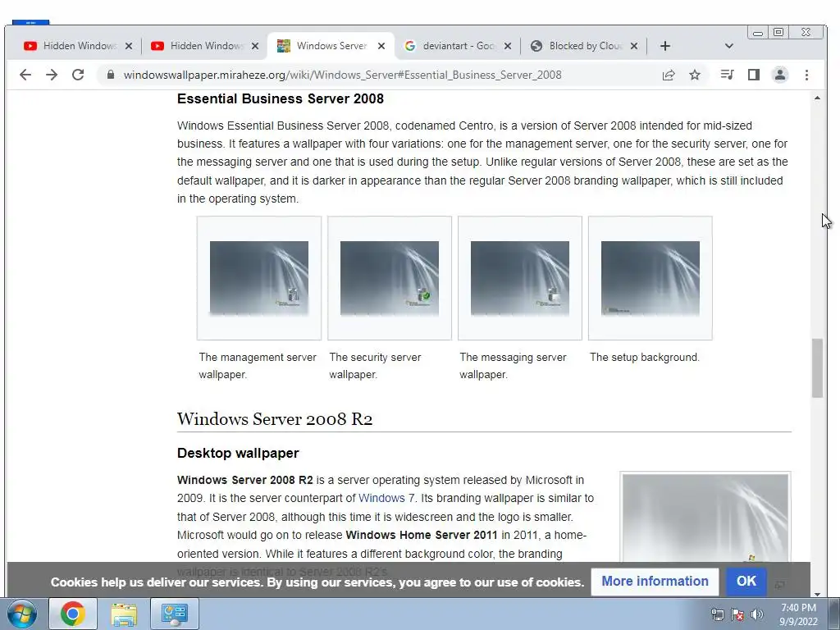Click 'The security server wallpaper.' caption

coord(375,366)
